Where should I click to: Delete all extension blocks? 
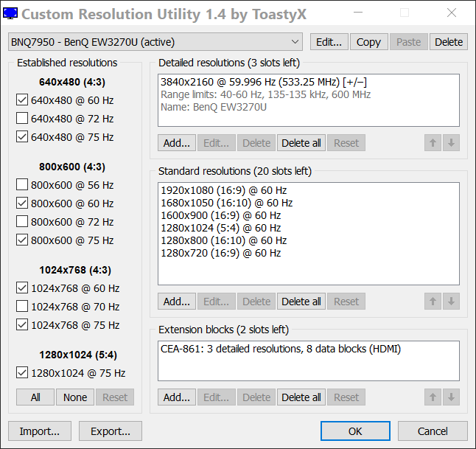click(x=301, y=397)
